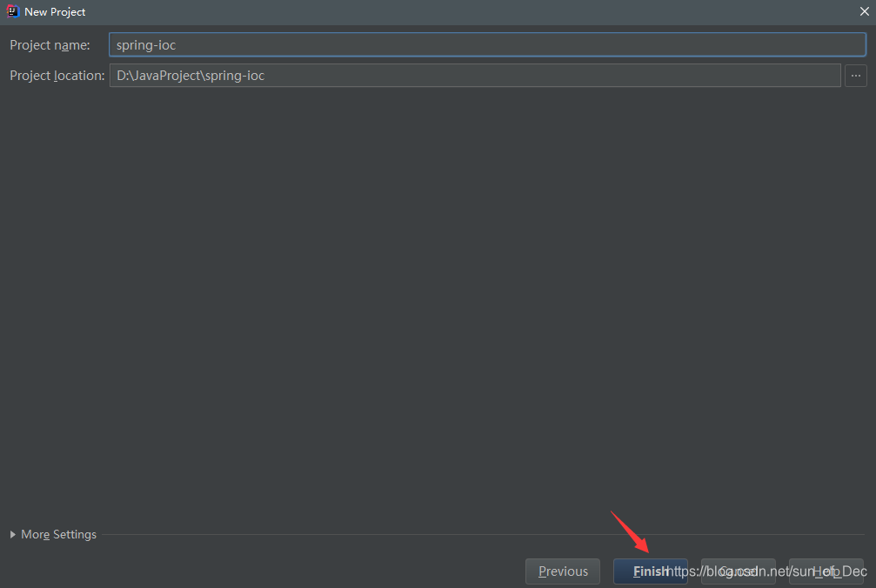Cancel the New Project dialog
Viewport: 876px width, 588px height.
point(738,571)
